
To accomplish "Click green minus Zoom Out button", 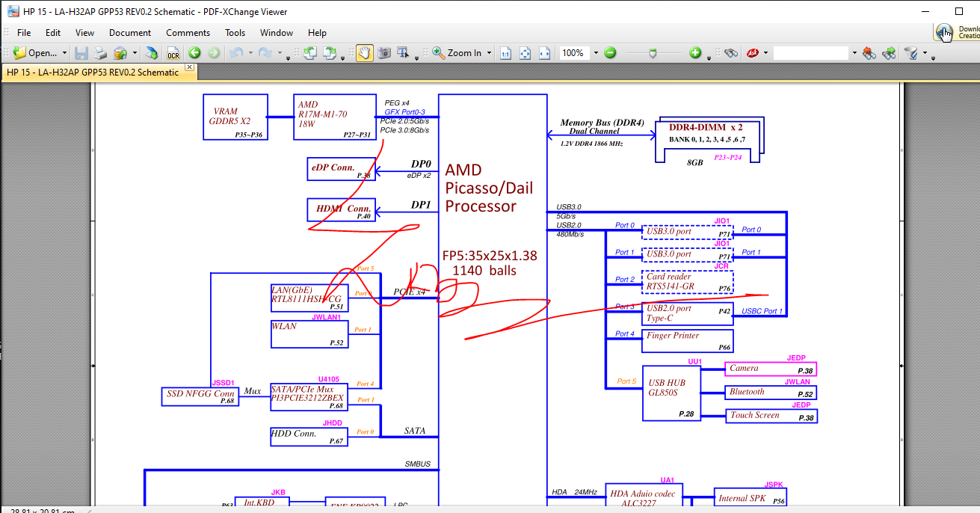I will point(610,53).
